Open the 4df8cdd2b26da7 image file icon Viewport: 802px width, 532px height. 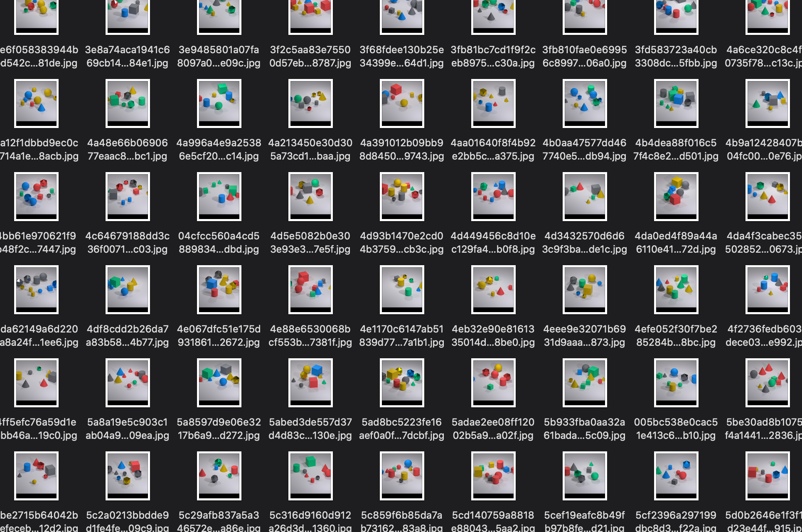pos(128,289)
